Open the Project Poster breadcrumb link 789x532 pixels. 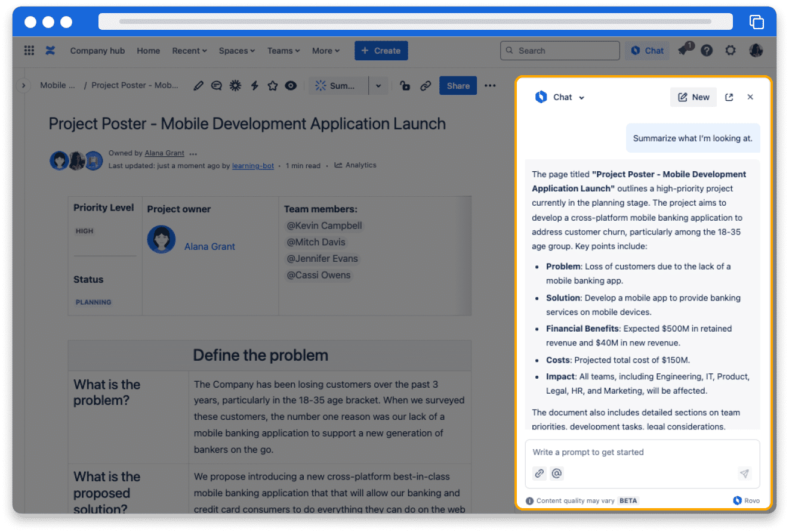(x=135, y=85)
